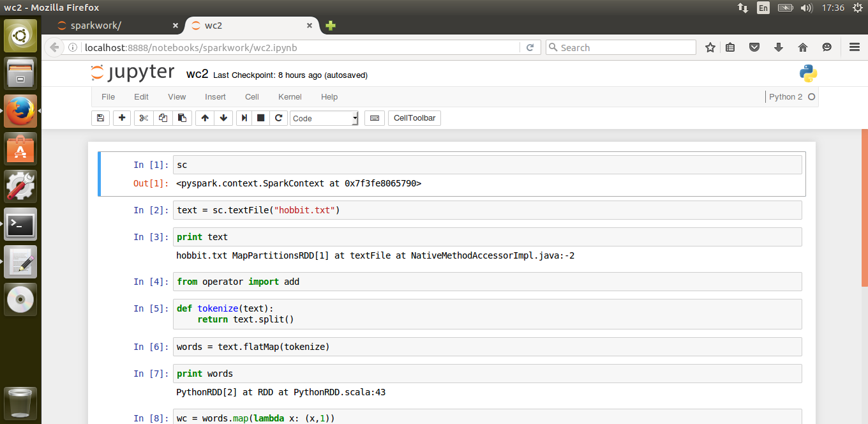Restart kernel with circular arrow icon

(x=278, y=118)
